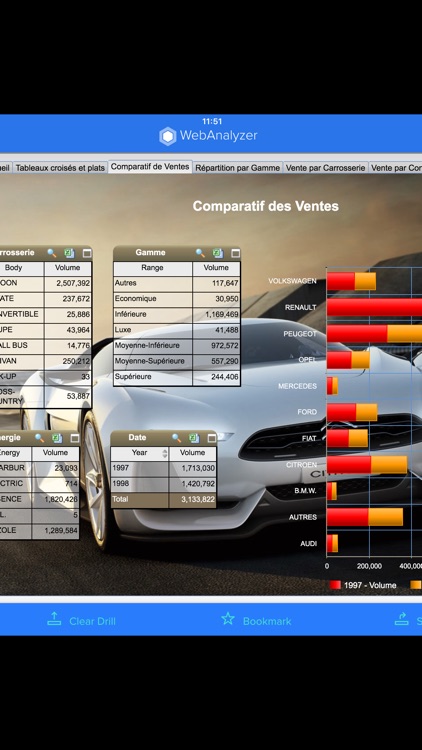This screenshot has width=422, height=750.
Task: Select the Autres row in Gamme
Action: pyautogui.click(x=177, y=283)
